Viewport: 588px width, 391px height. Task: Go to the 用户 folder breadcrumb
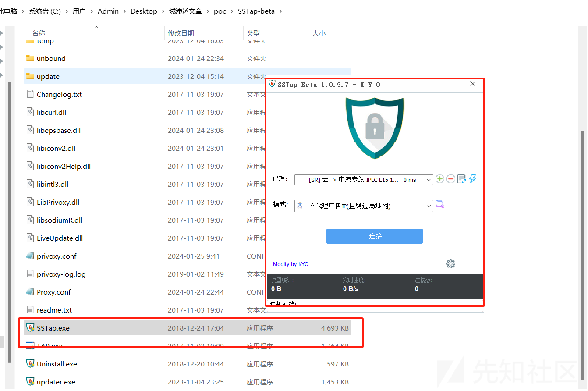coord(79,11)
